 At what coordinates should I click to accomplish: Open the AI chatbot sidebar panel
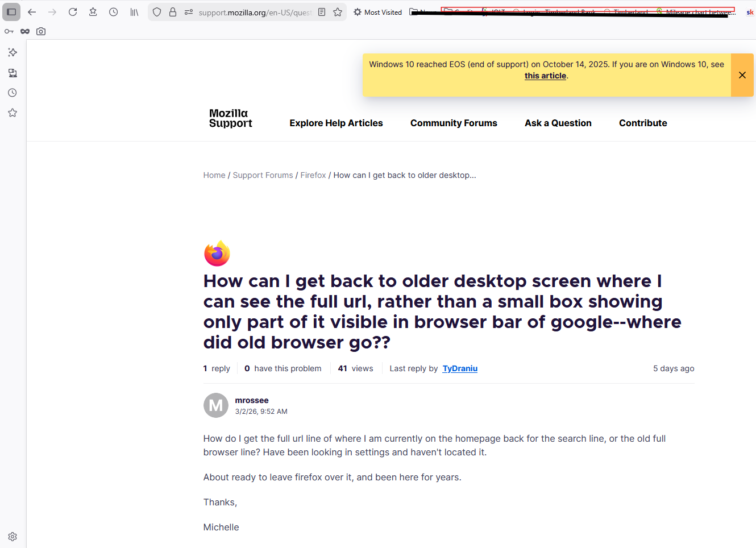[x=13, y=52]
